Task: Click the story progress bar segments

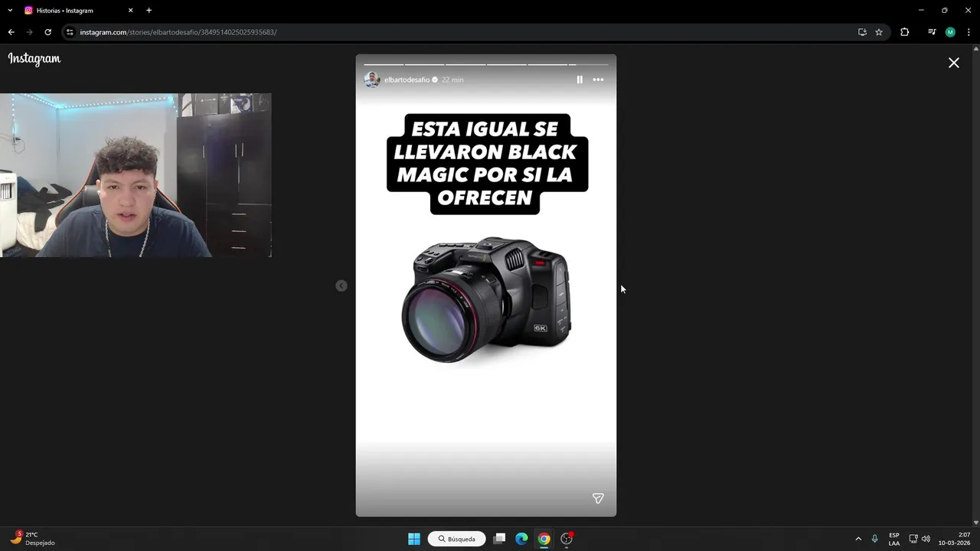Action: pyautogui.click(x=485, y=64)
